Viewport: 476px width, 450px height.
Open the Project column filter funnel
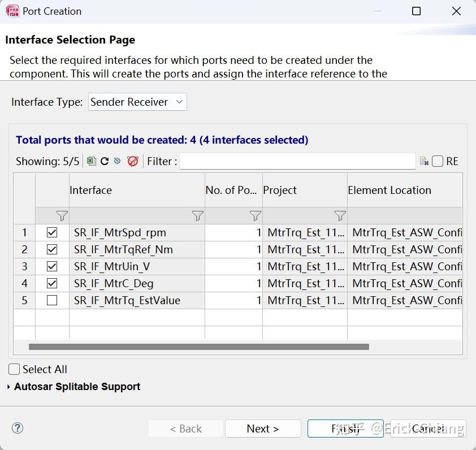[340, 215]
